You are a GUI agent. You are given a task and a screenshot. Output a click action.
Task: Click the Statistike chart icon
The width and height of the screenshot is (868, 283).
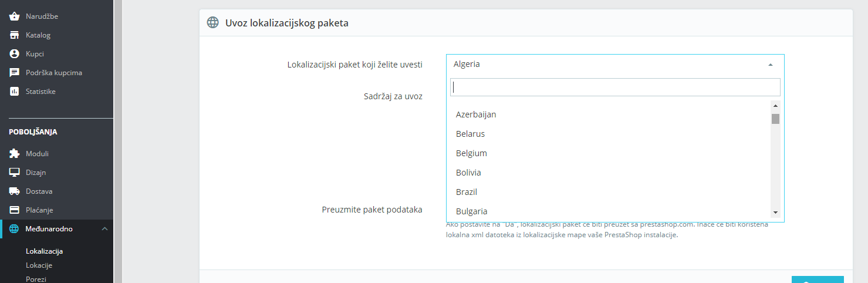(x=15, y=92)
